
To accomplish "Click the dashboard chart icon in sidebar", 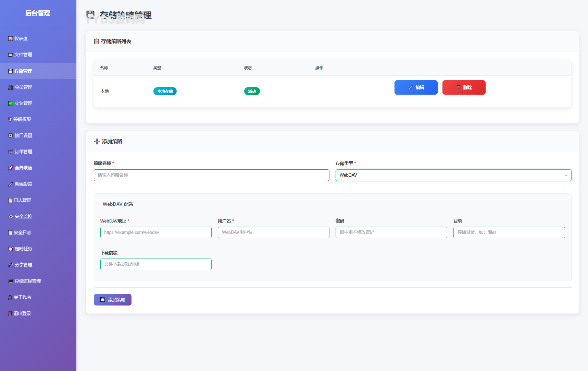I will 10,39.
